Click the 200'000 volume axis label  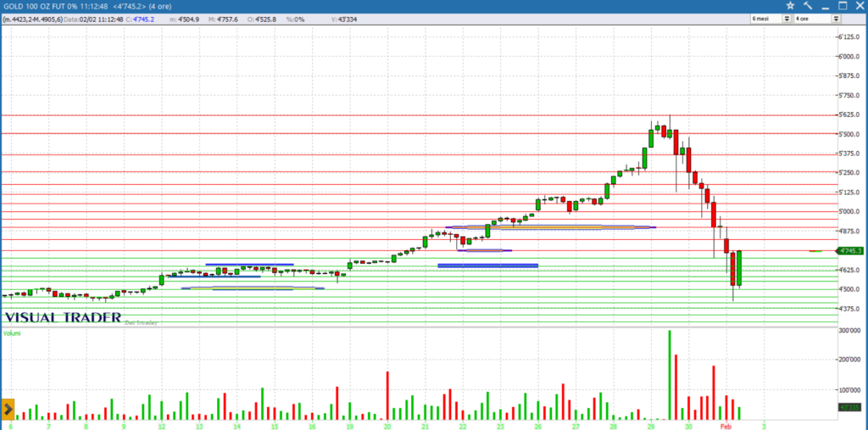pyautogui.click(x=849, y=360)
